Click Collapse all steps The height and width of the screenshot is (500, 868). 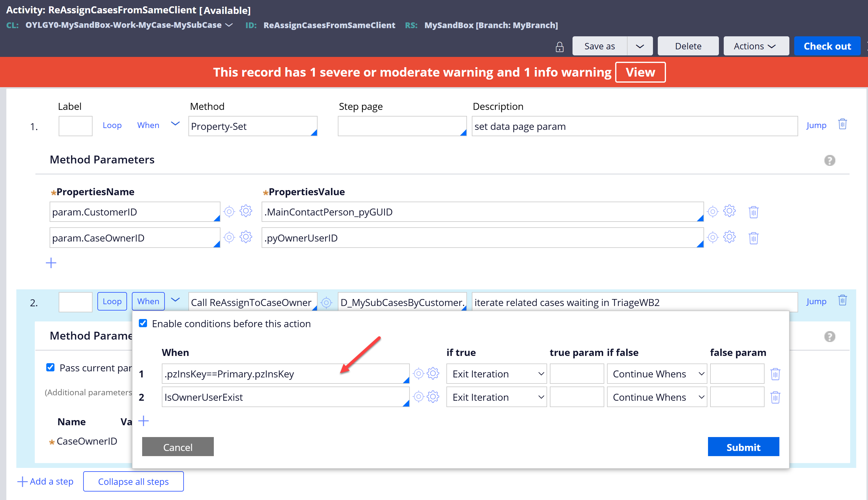133,482
